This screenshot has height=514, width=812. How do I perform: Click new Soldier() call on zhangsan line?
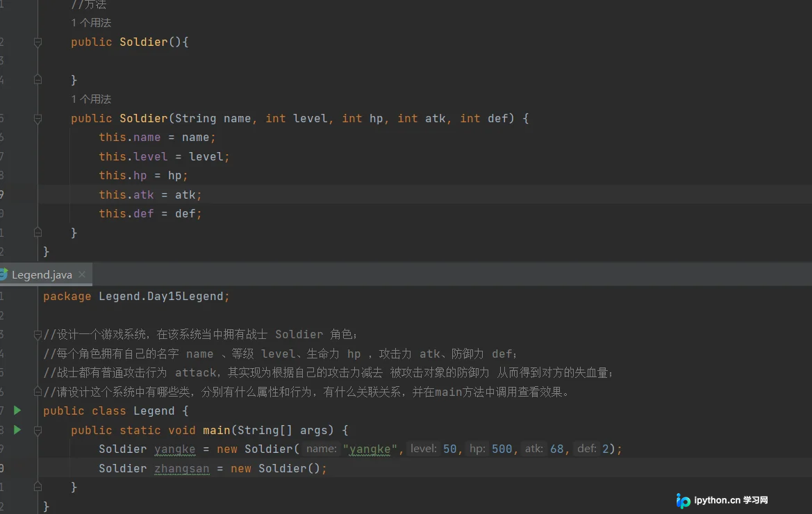point(276,468)
